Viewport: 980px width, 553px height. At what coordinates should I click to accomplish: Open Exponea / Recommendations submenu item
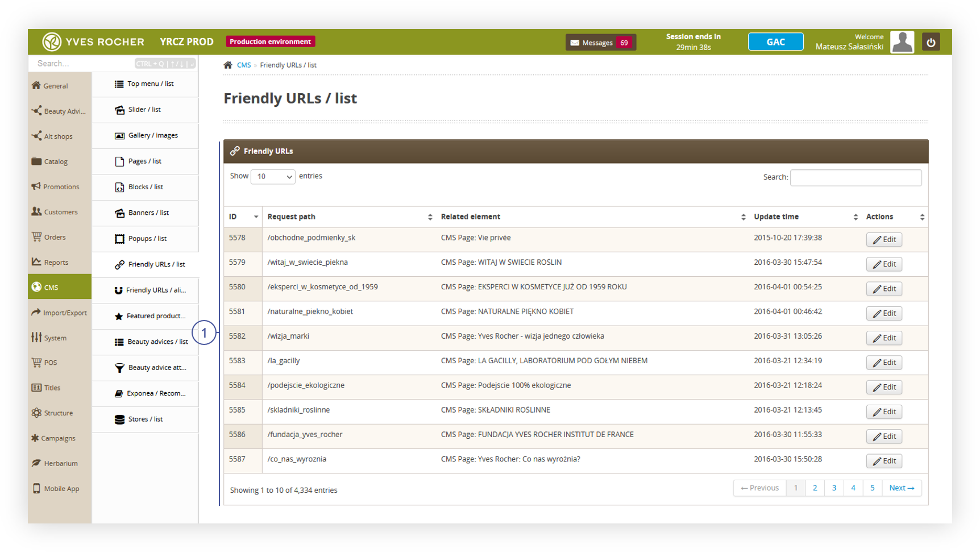(x=146, y=393)
